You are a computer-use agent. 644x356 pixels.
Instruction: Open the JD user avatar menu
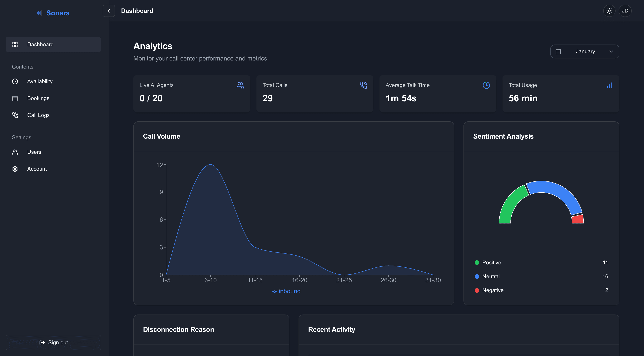pyautogui.click(x=625, y=11)
